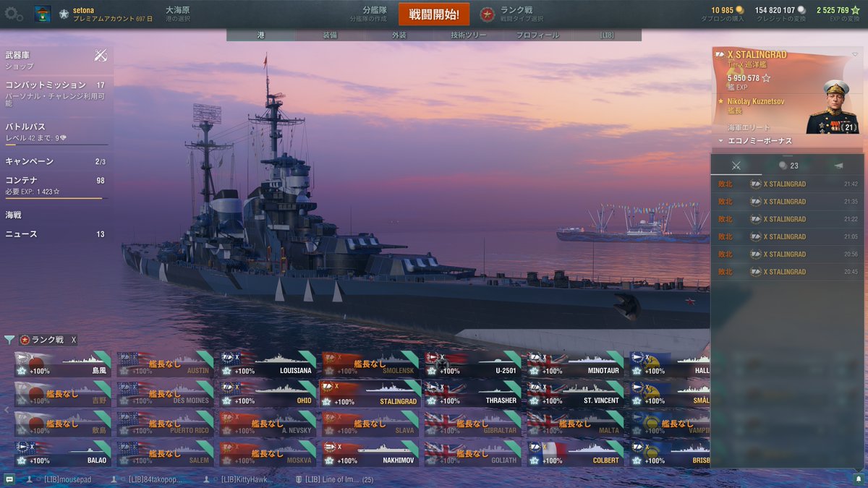Image resolution: width=868 pixels, height=488 pixels.
Task: Select the 港 tab
Action: coord(261,35)
